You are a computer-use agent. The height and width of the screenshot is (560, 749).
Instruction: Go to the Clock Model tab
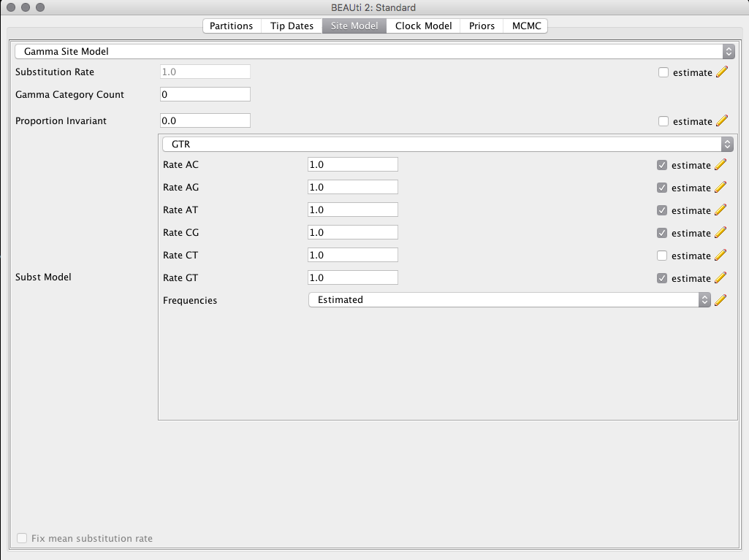(423, 26)
